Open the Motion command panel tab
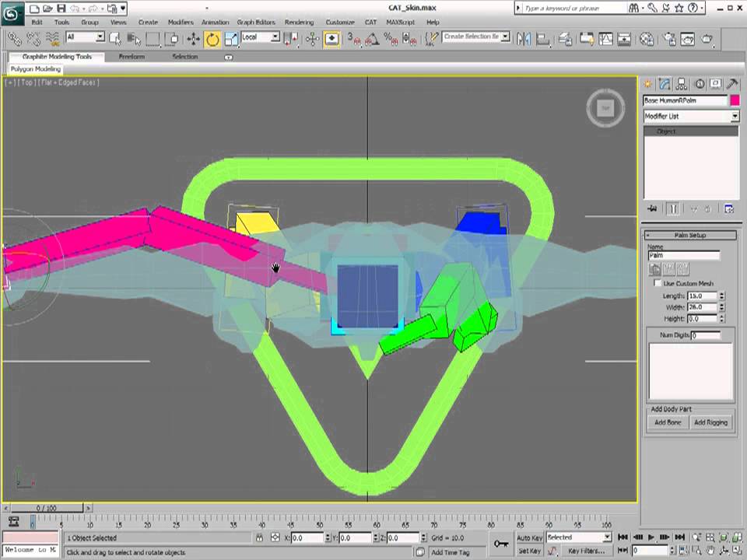 point(699,84)
